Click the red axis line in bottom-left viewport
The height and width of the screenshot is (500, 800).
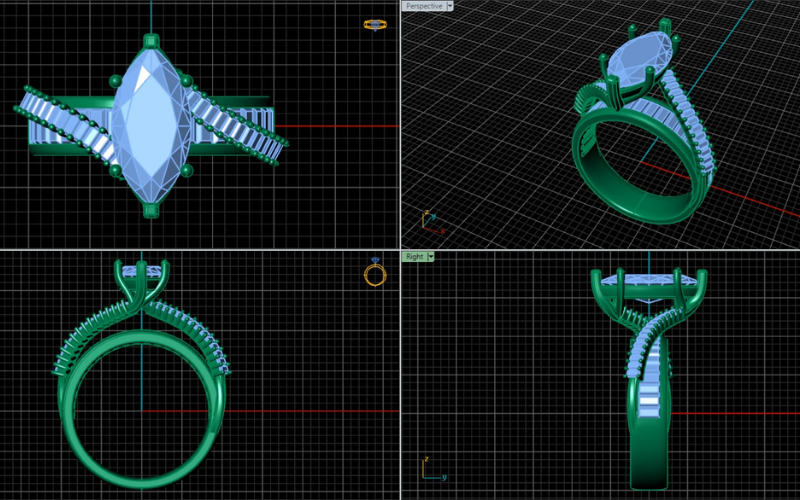point(300,411)
